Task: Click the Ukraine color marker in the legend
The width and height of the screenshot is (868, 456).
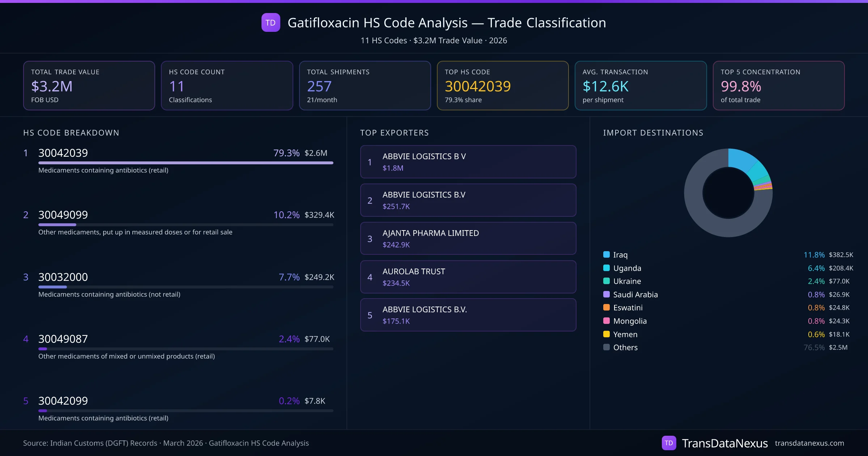Action: (606, 281)
